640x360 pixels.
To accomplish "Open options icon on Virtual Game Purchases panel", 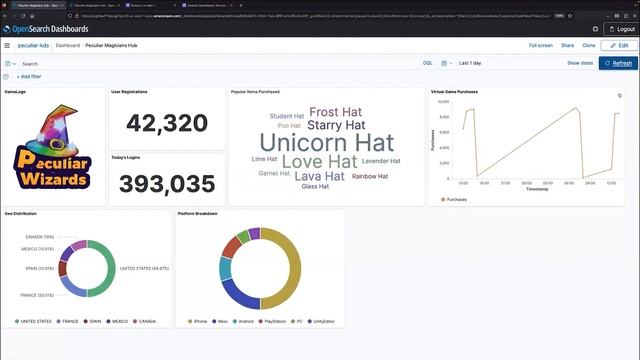I will coord(620,96).
